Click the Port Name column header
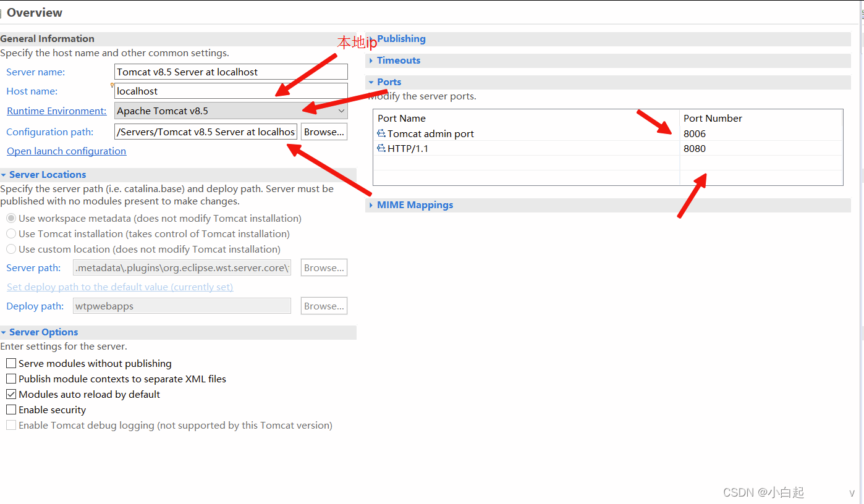The width and height of the screenshot is (864, 504). click(527, 118)
